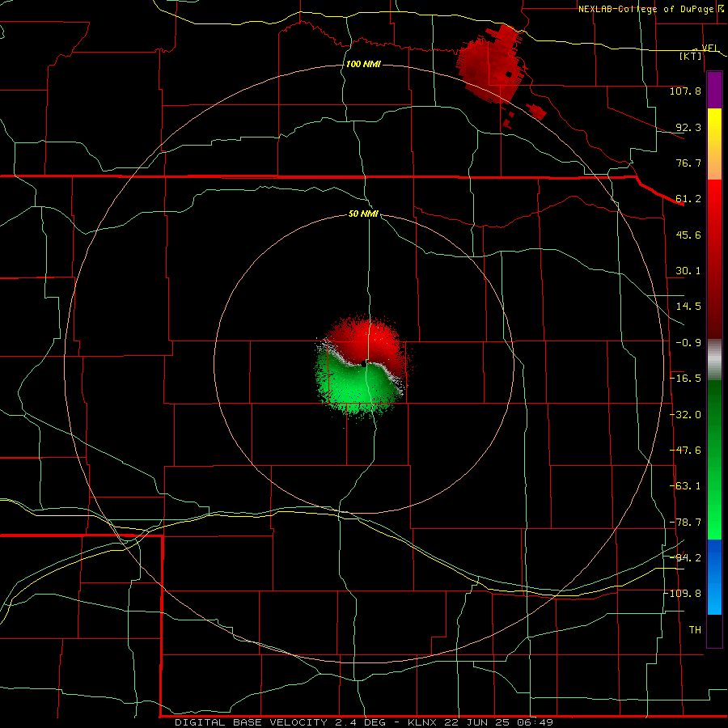The height and width of the screenshot is (728, 728).
Task: Click the -109.8 value on velocity scale
Action: 683,594
